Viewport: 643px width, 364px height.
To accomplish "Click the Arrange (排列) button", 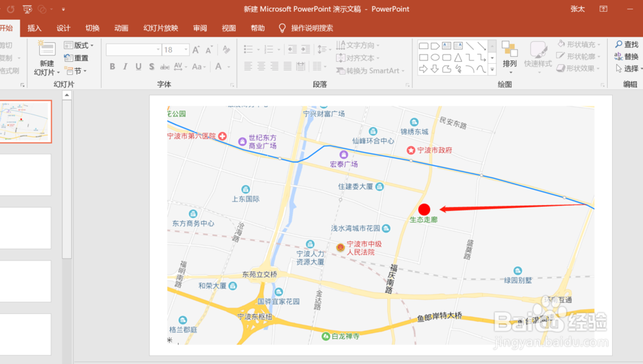I will [x=510, y=58].
